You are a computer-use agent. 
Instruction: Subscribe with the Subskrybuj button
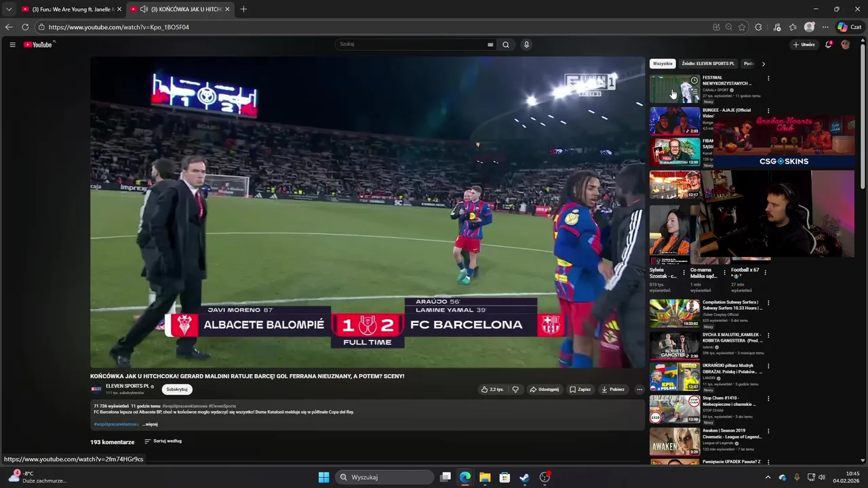pos(177,389)
